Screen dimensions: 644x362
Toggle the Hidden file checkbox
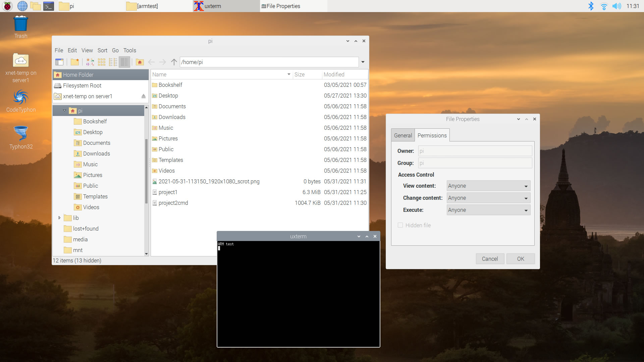click(400, 225)
